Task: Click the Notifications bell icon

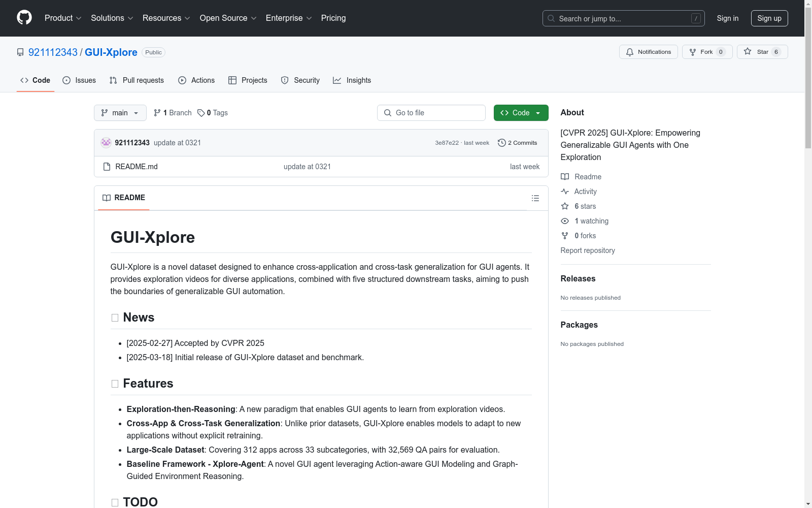Action: pyautogui.click(x=630, y=52)
